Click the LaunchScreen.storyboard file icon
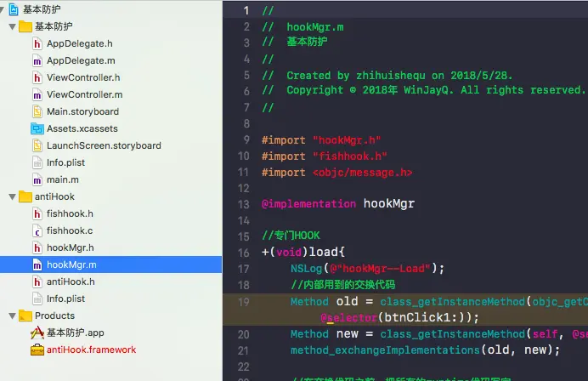The image size is (588, 381). pos(37,145)
